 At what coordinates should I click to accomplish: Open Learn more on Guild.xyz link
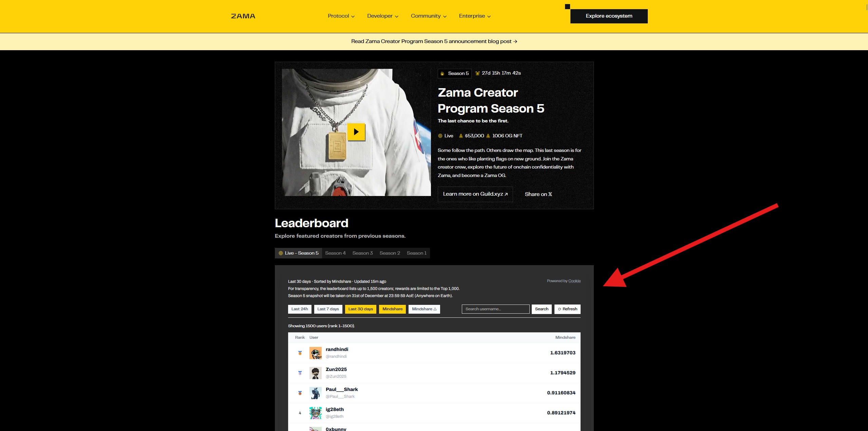[x=475, y=194]
